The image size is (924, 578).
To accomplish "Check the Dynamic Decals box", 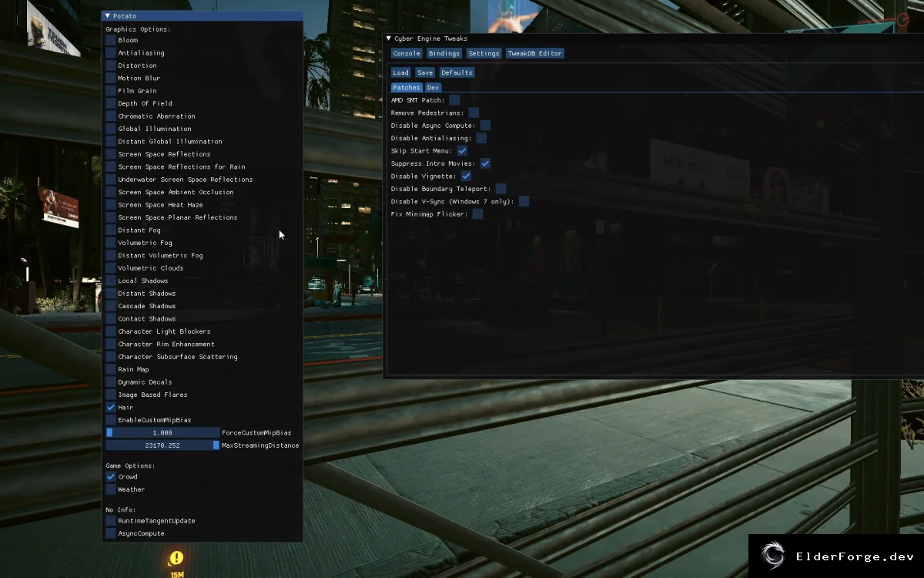I will 111,381.
